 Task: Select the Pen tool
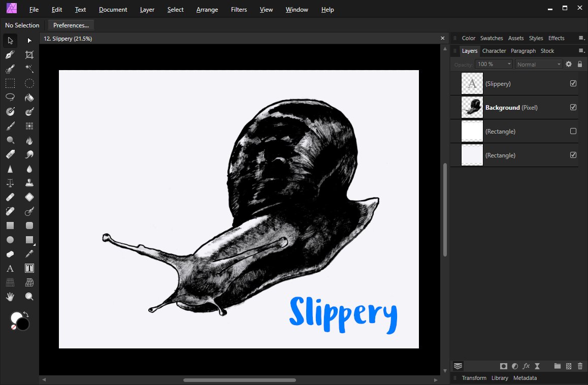point(10,55)
